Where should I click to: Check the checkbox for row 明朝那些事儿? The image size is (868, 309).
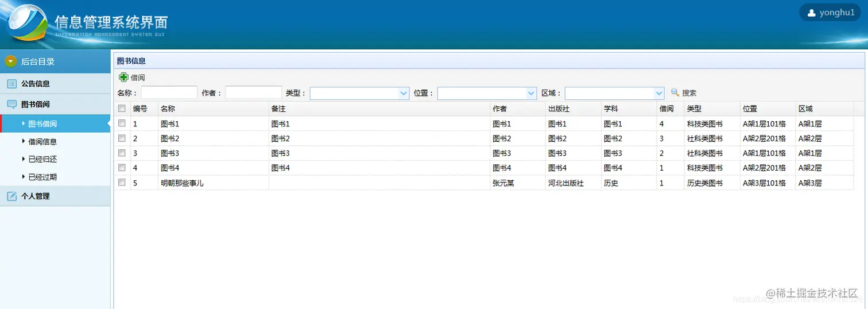tap(122, 182)
